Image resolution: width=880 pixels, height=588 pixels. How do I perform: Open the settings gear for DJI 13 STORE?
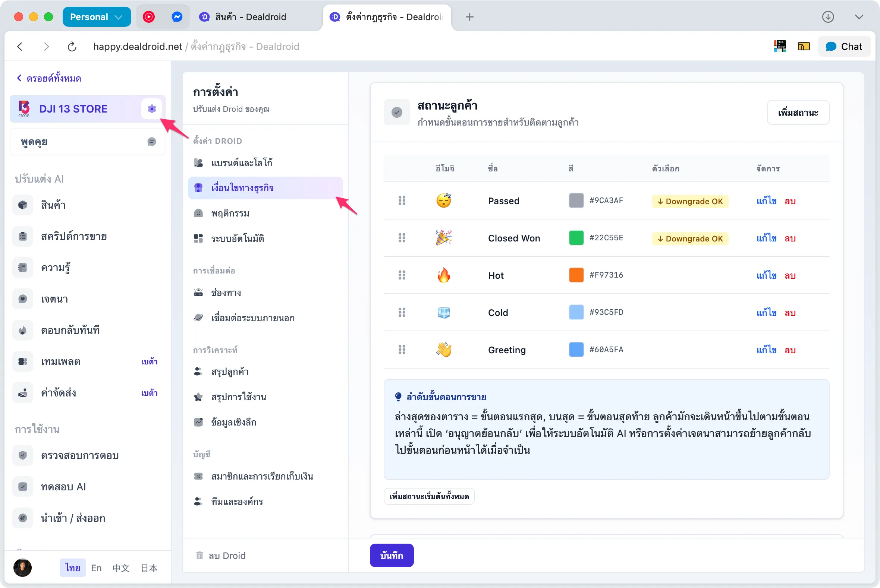[152, 109]
